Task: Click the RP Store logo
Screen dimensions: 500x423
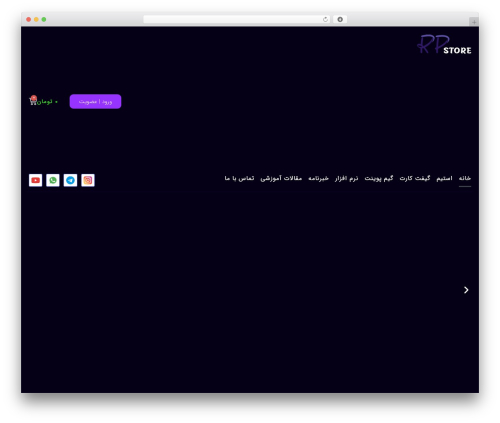Action: [444, 45]
